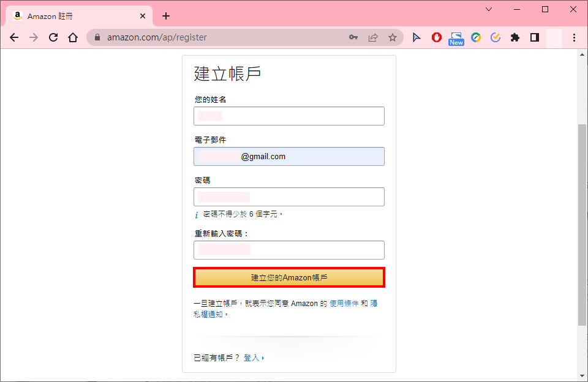
Task: Focus the 電子郵件 email field
Action: click(x=288, y=156)
